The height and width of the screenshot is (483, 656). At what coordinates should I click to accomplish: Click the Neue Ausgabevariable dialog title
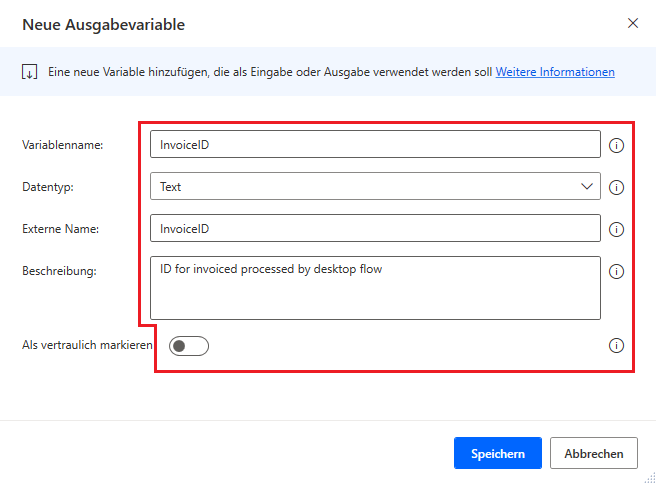(103, 24)
